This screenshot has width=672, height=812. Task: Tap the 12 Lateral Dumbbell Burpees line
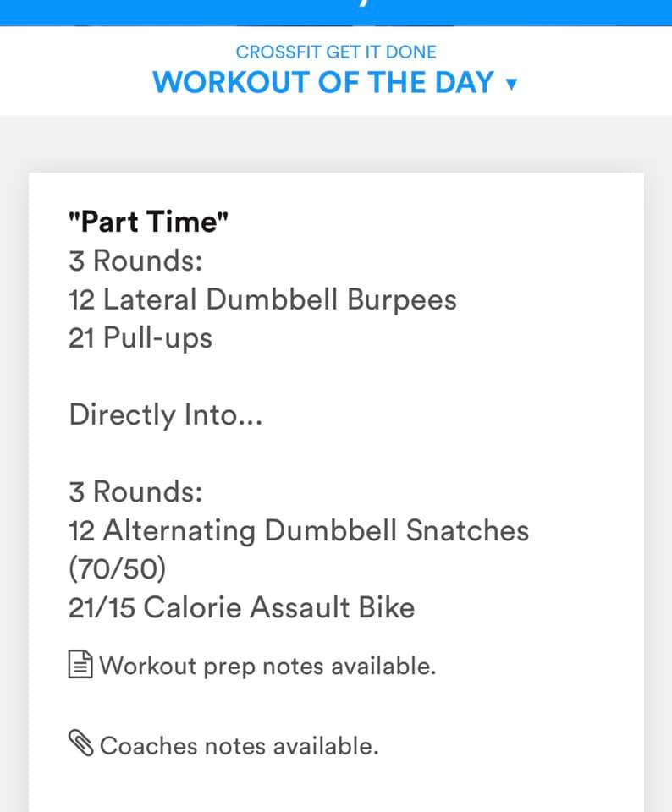pyautogui.click(x=262, y=299)
